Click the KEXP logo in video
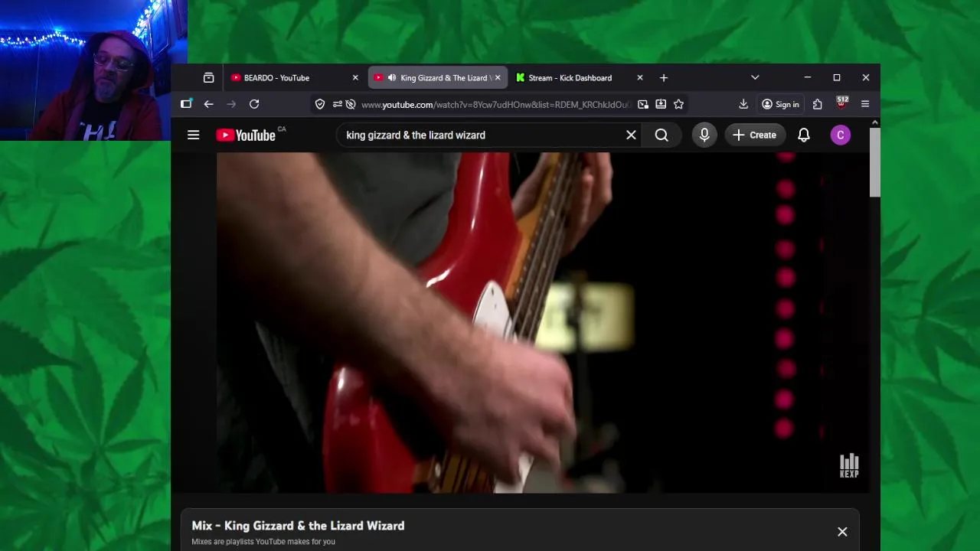Image resolution: width=980 pixels, height=551 pixels. tap(849, 465)
